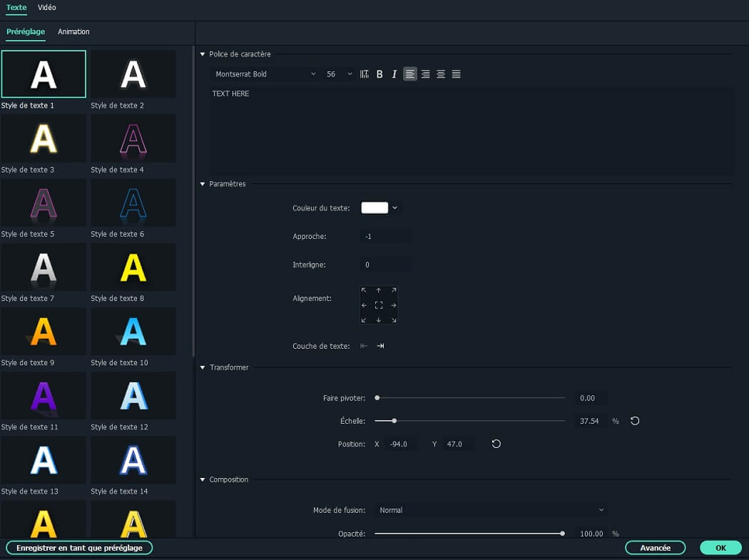
Task: Select the Style de texte 5 preset
Action: click(x=44, y=203)
